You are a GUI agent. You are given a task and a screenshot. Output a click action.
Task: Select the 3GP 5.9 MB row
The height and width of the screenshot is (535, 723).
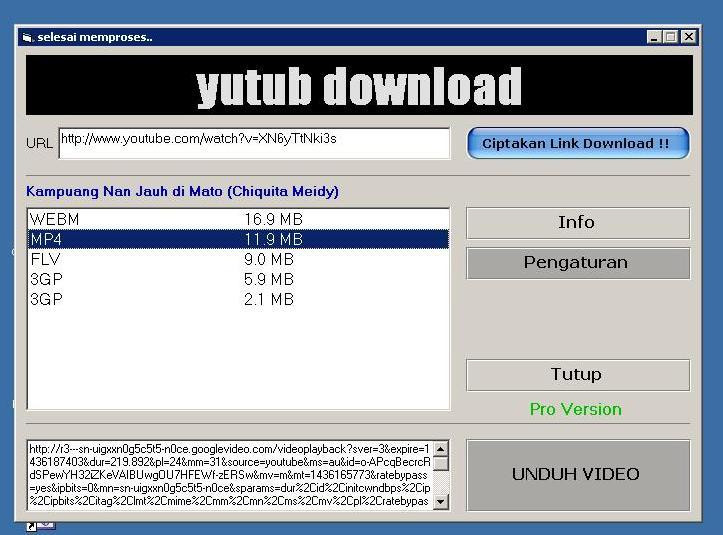(x=238, y=279)
